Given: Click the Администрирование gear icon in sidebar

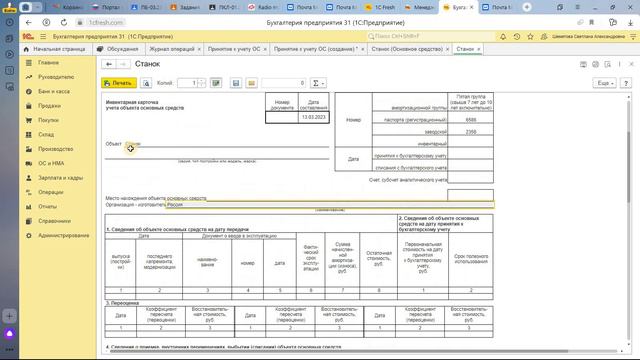Looking at the screenshot, I should click(x=29, y=236).
